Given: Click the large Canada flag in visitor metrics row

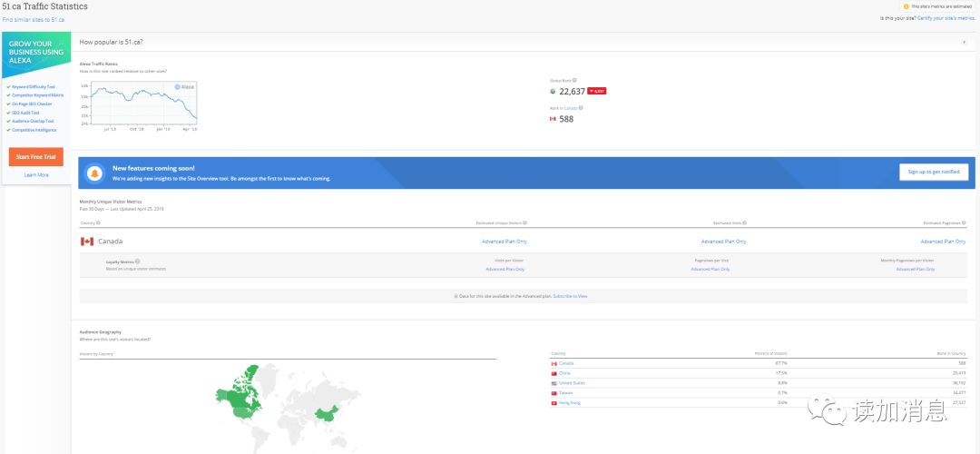Looking at the screenshot, I should [87, 242].
